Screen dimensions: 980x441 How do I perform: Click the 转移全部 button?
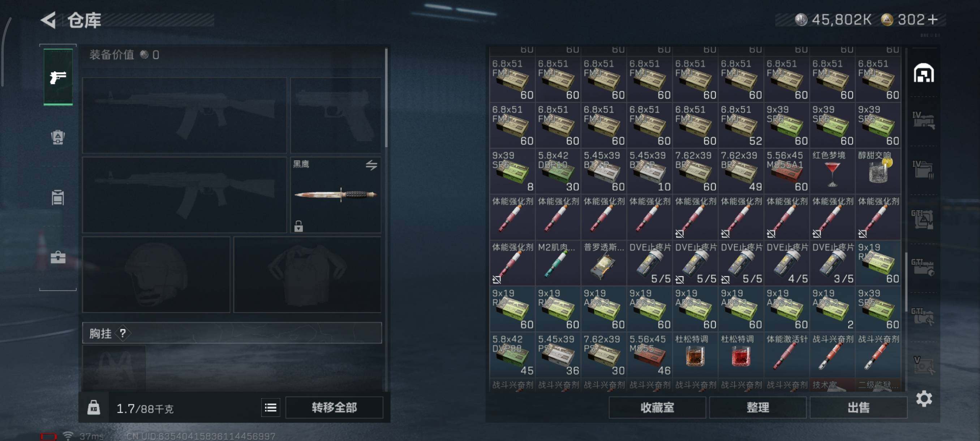tap(334, 407)
